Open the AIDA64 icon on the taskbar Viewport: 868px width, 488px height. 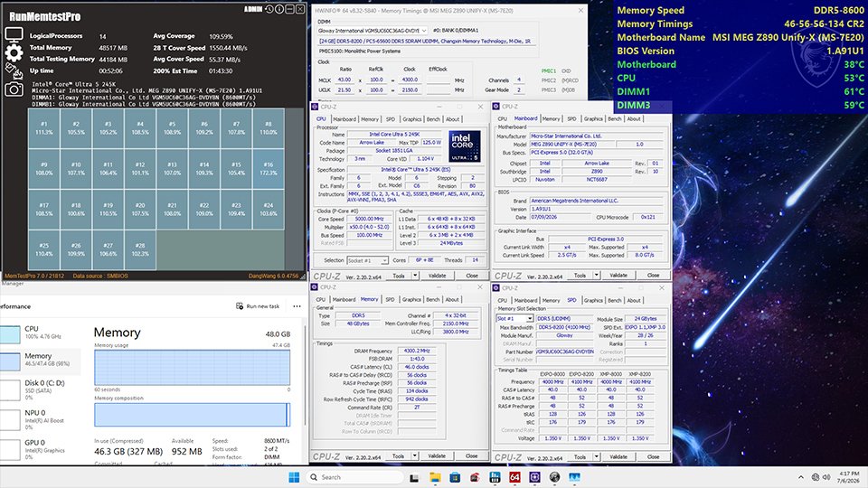coord(514,477)
